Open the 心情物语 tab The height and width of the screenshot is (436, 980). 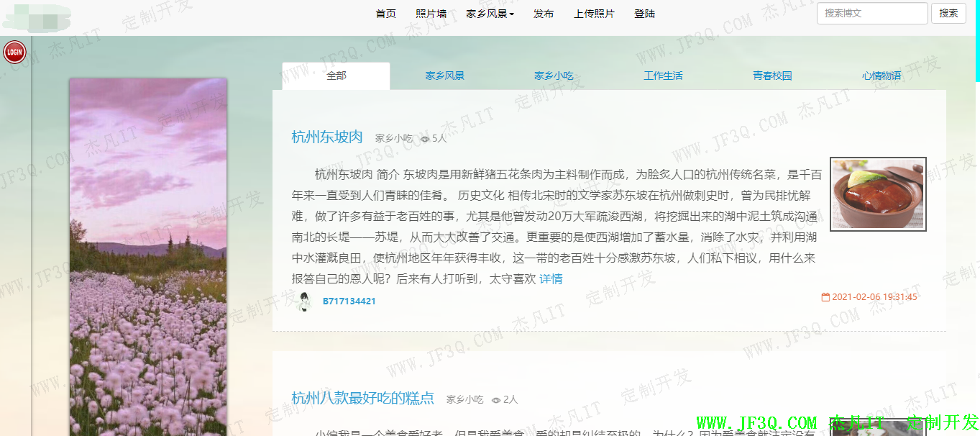(x=881, y=76)
